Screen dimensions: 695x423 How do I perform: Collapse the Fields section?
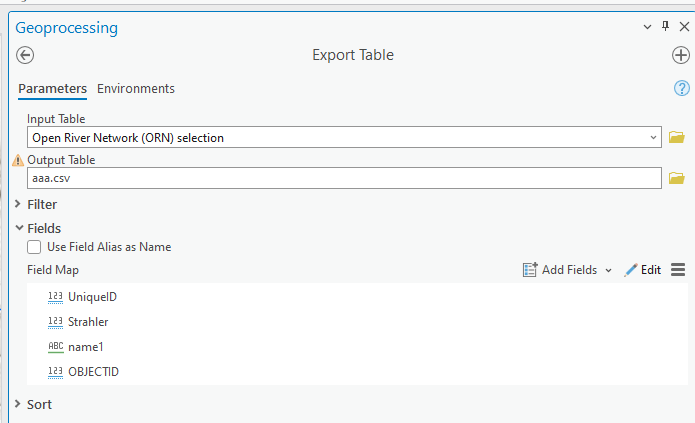pos(18,228)
